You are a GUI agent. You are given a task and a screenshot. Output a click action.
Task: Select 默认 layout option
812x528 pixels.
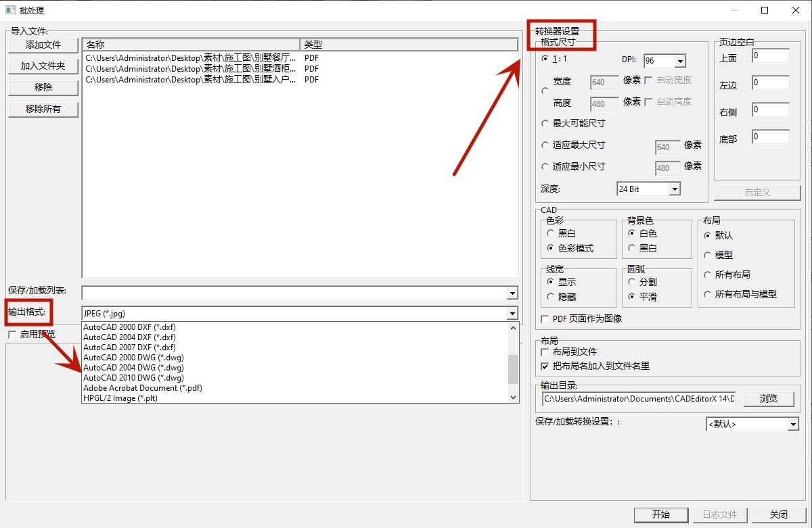(x=708, y=236)
